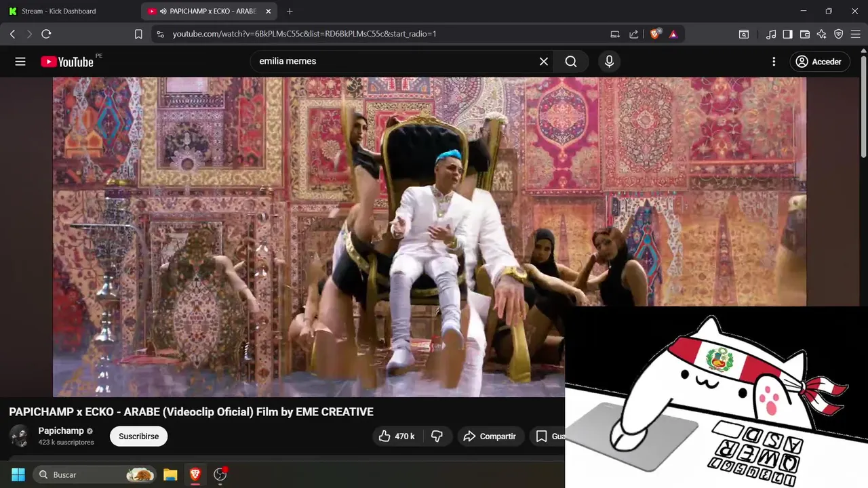
Task: Open site settings icon in address bar
Action: point(160,34)
